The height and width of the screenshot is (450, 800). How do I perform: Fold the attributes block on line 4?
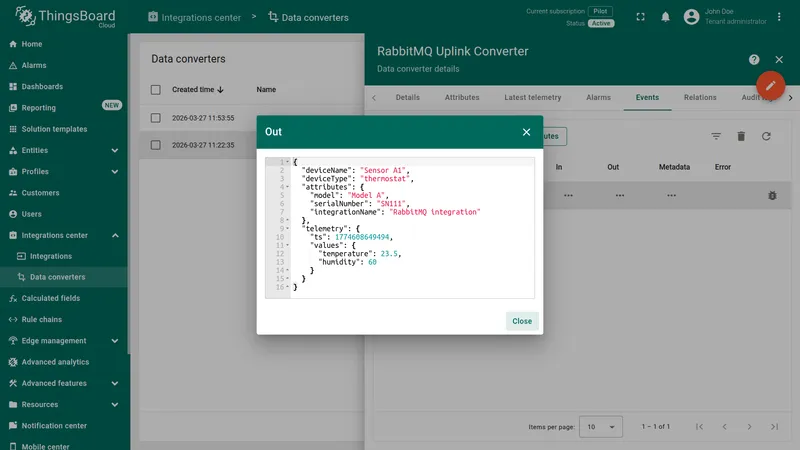[287, 187]
